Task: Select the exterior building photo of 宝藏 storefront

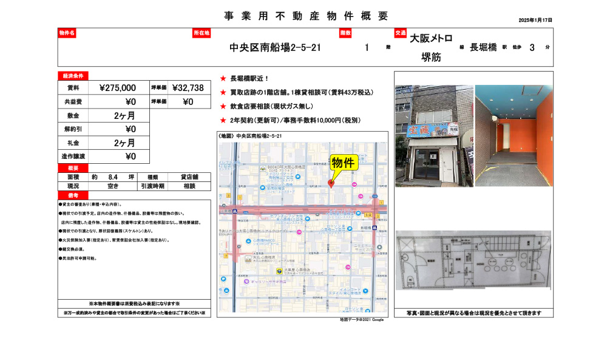Action: 432,130
